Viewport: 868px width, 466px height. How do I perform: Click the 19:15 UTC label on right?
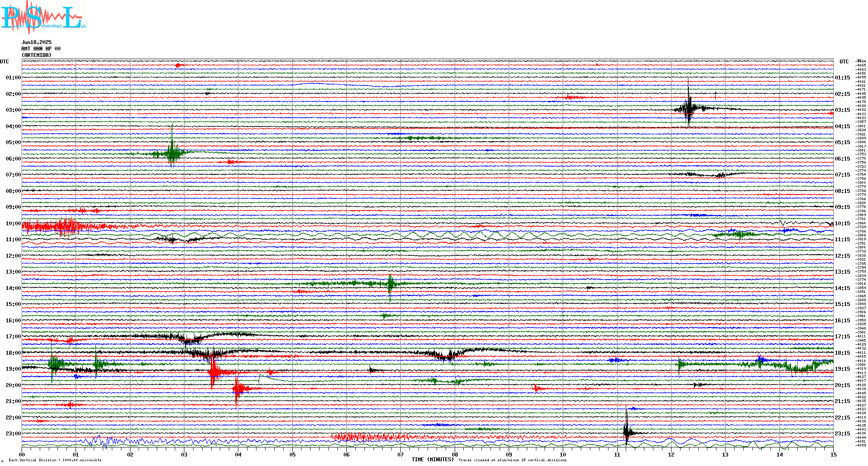[842, 369]
